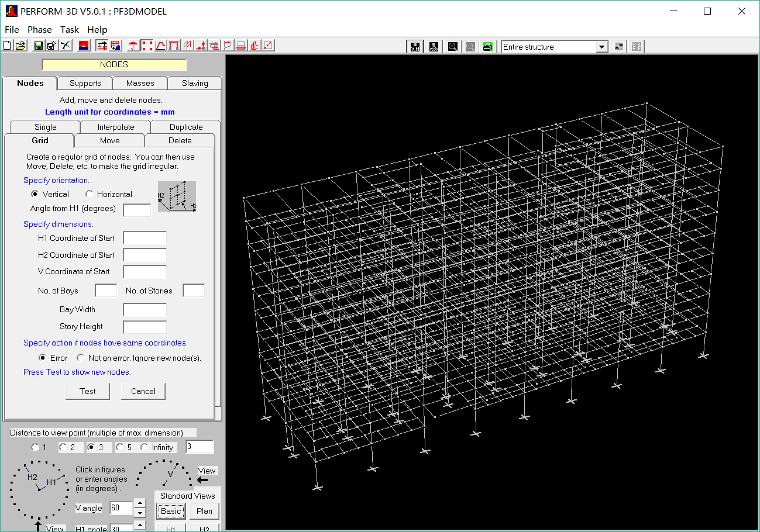Choose Not an error, ignore new nodes
This screenshot has height=532, width=760.
pyautogui.click(x=81, y=358)
